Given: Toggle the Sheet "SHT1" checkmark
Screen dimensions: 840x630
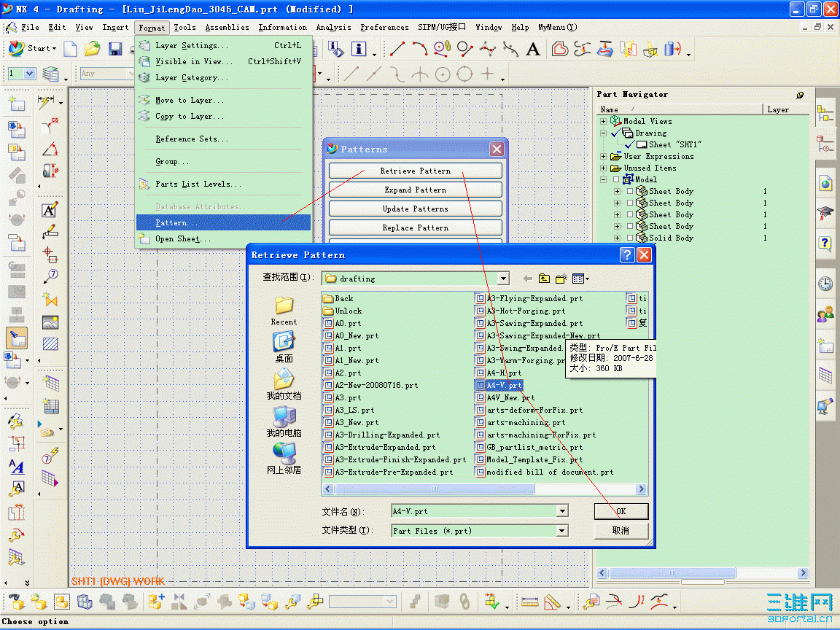Looking at the screenshot, I should point(630,144).
